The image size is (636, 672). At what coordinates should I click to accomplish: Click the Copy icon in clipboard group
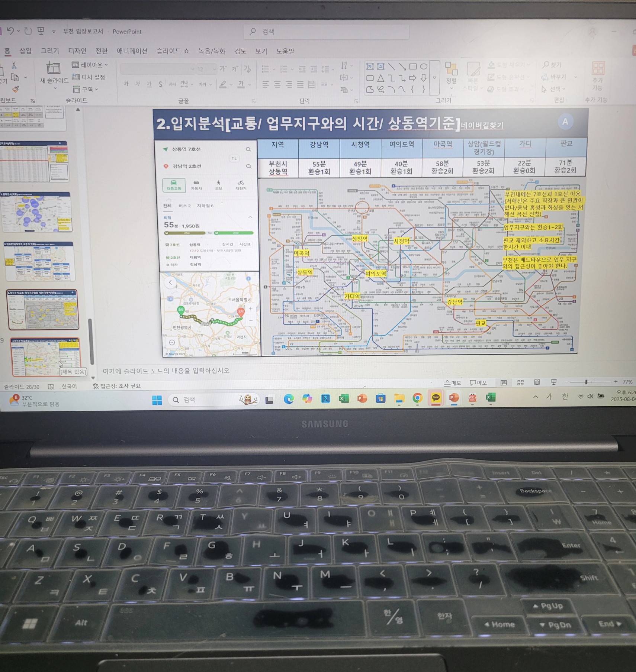point(15,77)
